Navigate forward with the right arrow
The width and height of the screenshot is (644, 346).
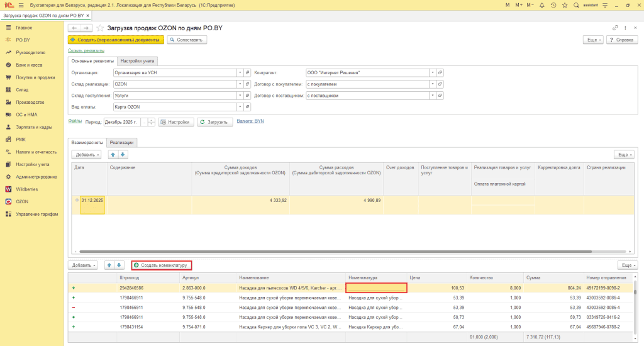[x=86, y=28]
